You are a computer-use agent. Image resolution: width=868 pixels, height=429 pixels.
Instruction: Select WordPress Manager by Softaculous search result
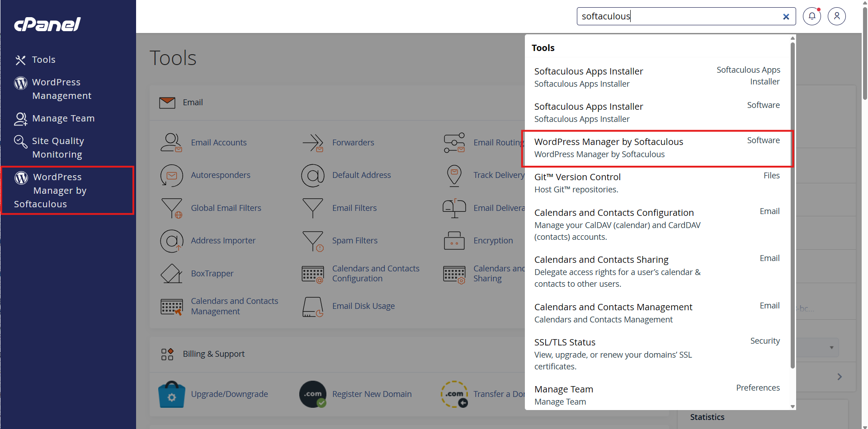pyautogui.click(x=657, y=148)
